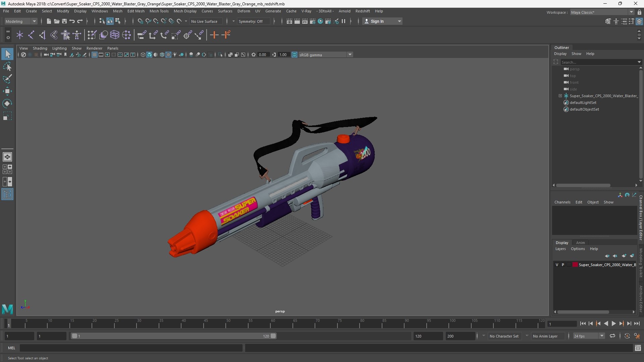
Task: Open the Modeling menu set dropdown
Action: click(x=21, y=21)
